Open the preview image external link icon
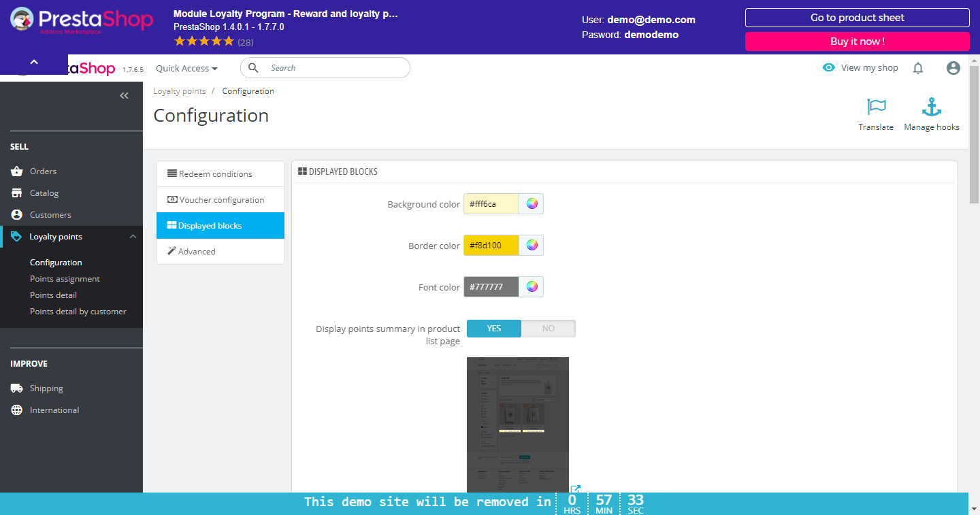 click(x=576, y=489)
